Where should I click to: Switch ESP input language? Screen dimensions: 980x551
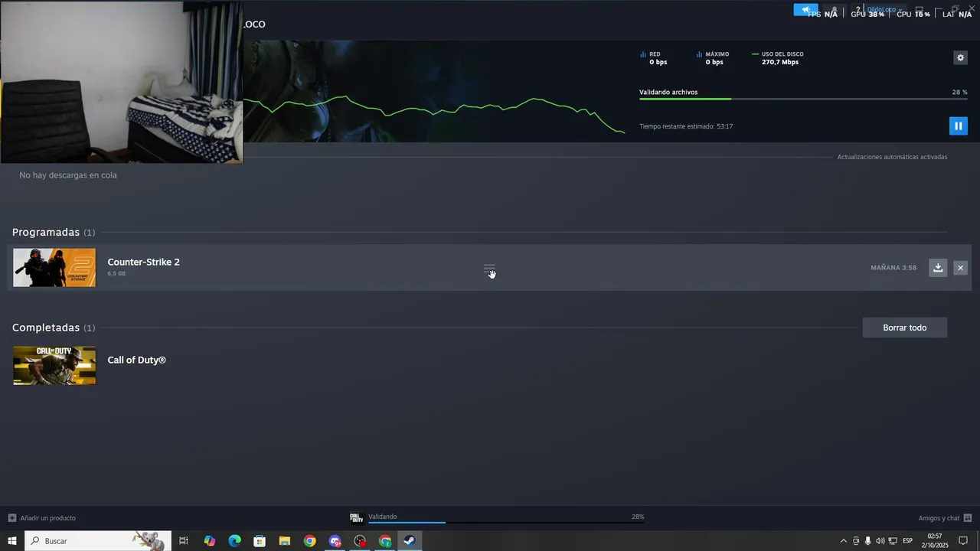click(x=907, y=541)
